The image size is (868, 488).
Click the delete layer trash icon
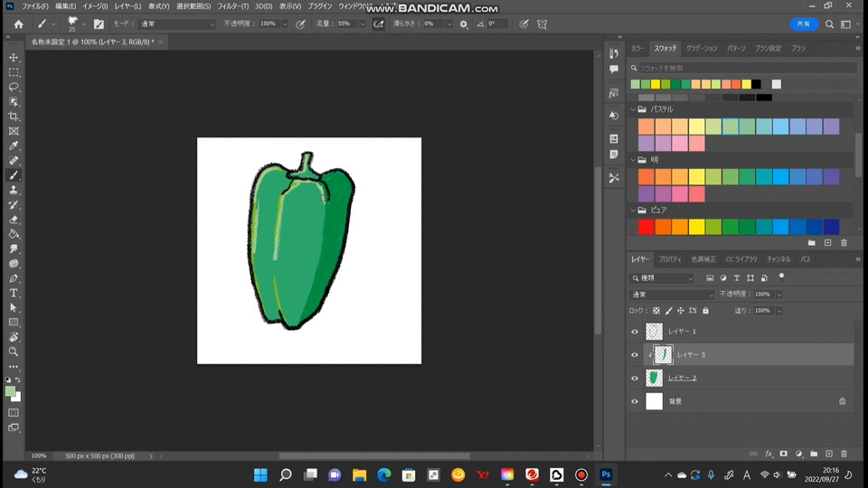point(844,454)
